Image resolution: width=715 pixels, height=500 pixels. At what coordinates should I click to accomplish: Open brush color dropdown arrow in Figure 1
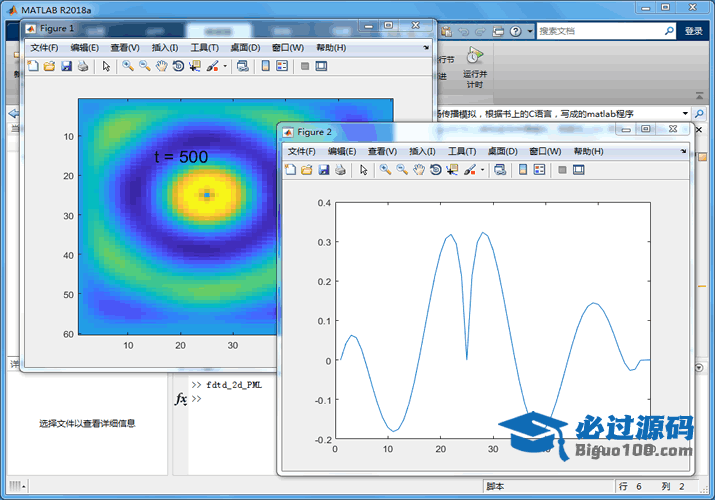coord(225,67)
